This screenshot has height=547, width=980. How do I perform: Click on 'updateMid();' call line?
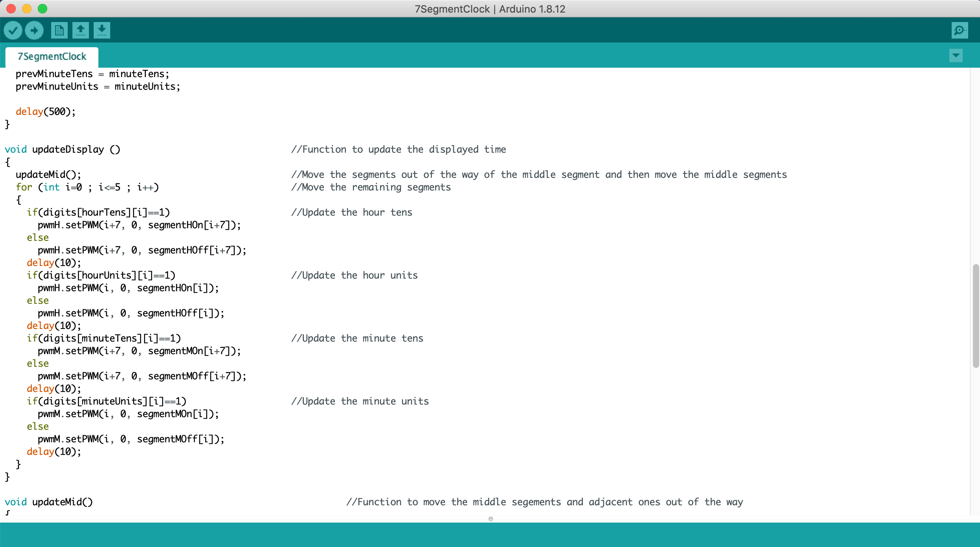(48, 175)
